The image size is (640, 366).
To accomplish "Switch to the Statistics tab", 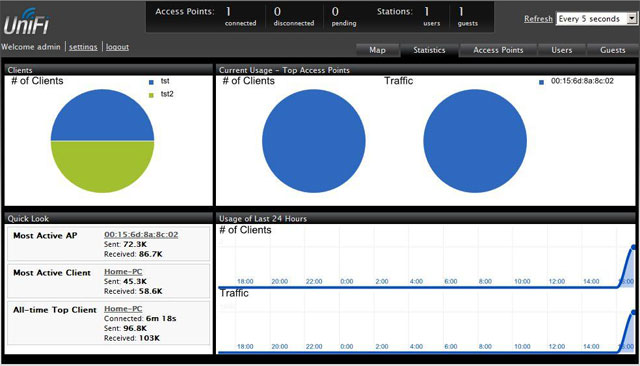I will point(429,50).
